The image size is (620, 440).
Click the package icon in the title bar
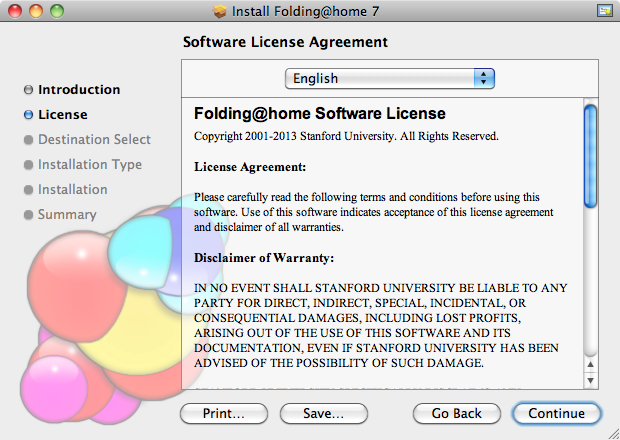point(220,11)
